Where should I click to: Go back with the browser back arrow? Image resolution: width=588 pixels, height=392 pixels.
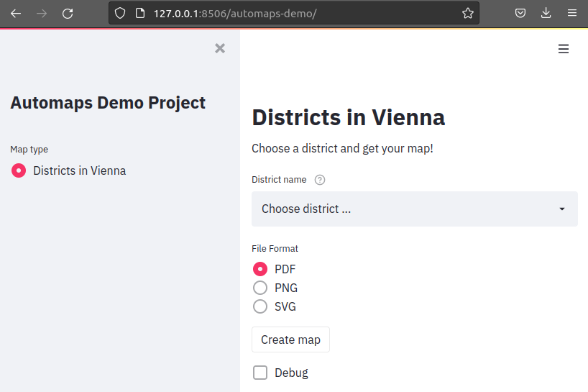click(16, 14)
